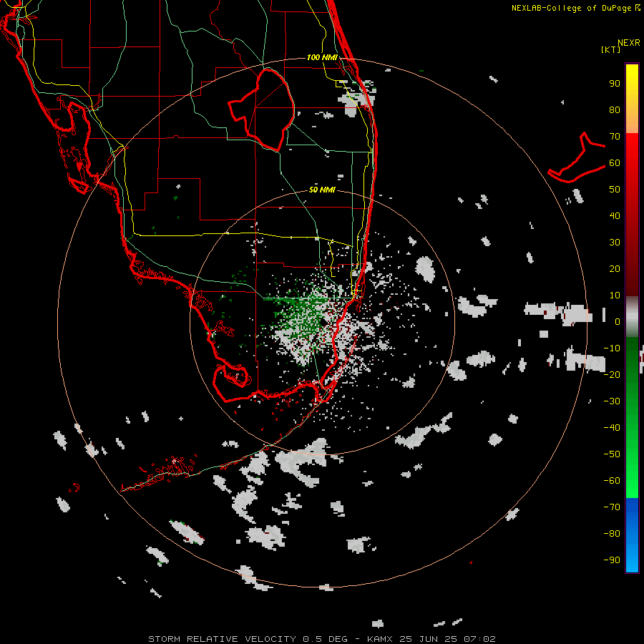Click the 60 value on the velocity scale
Image resolution: width=644 pixels, height=644 pixels.
(615, 163)
